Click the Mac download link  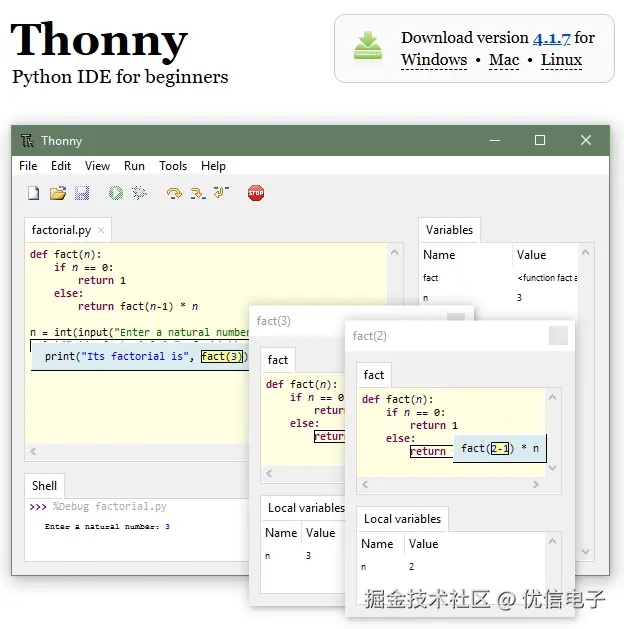point(504,60)
